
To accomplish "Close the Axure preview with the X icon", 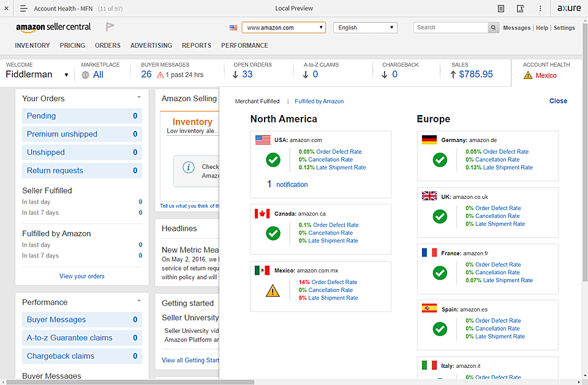I will coord(6,8).
